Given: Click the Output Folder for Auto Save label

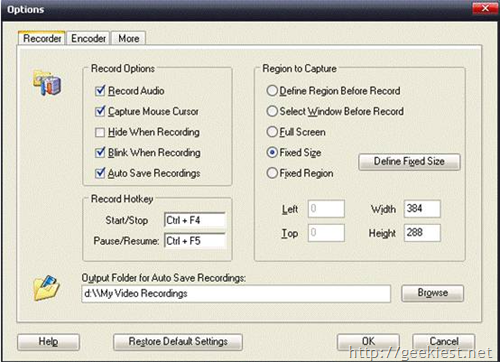Looking at the screenshot, I should pyautogui.click(x=164, y=278).
